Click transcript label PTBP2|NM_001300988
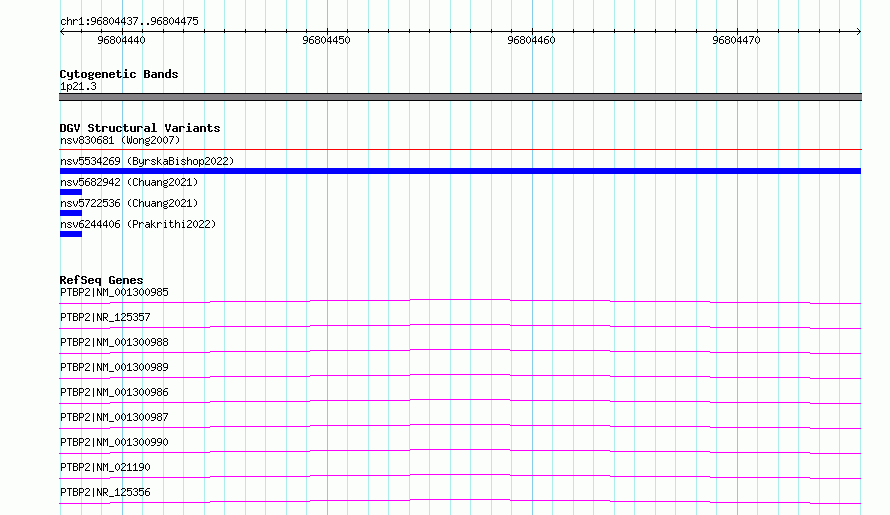This screenshot has height=515, width=890. click(x=114, y=342)
